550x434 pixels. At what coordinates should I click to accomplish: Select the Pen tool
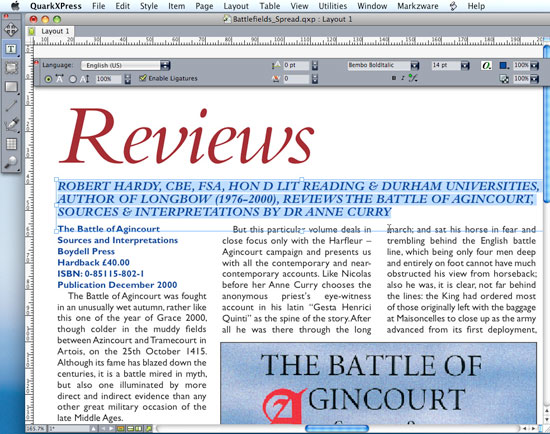point(11,125)
